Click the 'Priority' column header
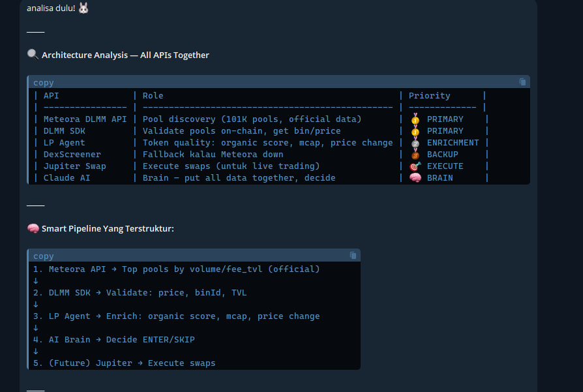 (x=430, y=96)
